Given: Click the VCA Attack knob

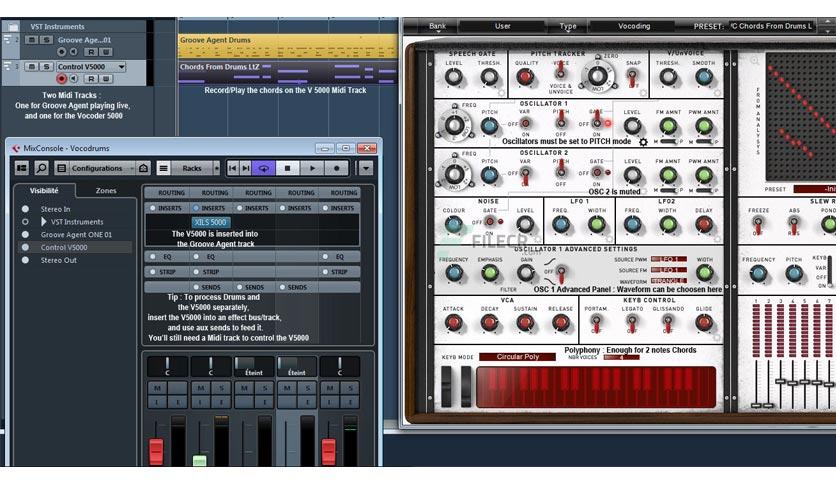Looking at the screenshot, I should coord(453,322).
